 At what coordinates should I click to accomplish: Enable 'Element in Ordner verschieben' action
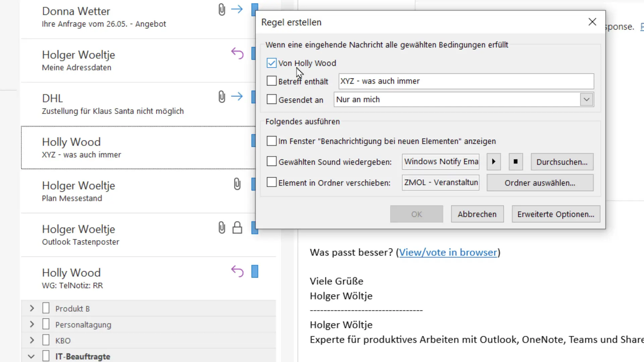tap(271, 183)
